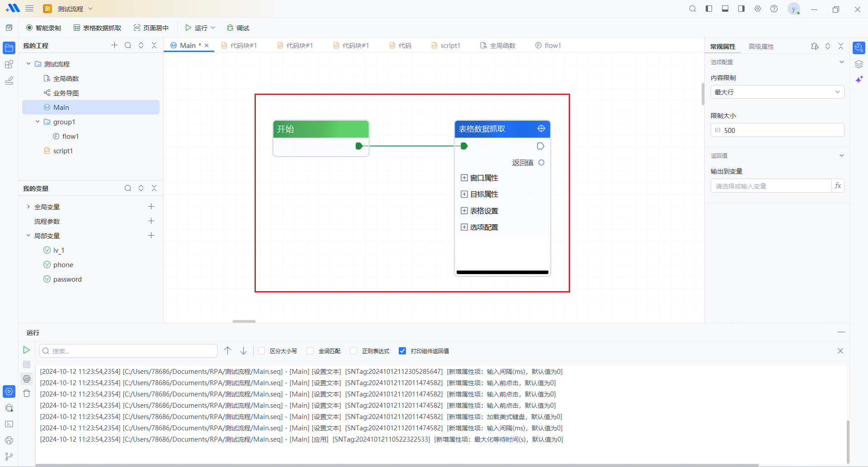The width and height of the screenshot is (868, 467).
Task: Click the 页面居中 button
Action: 151,28
